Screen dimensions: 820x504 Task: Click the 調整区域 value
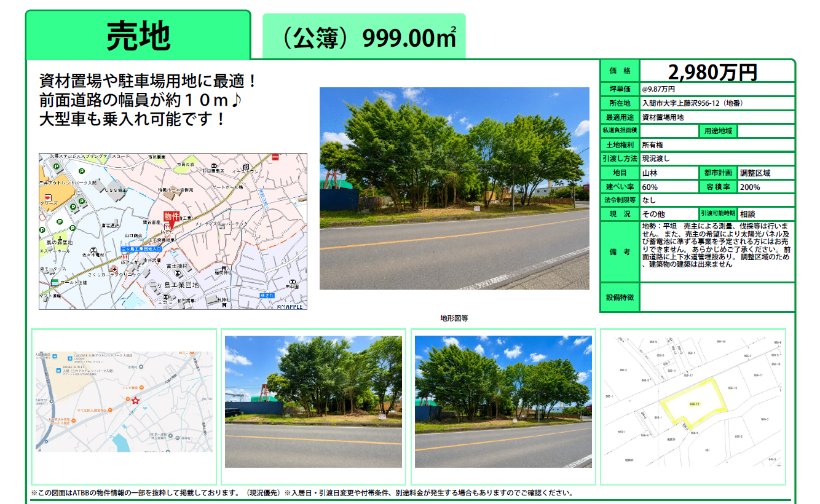(x=755, y=173)
